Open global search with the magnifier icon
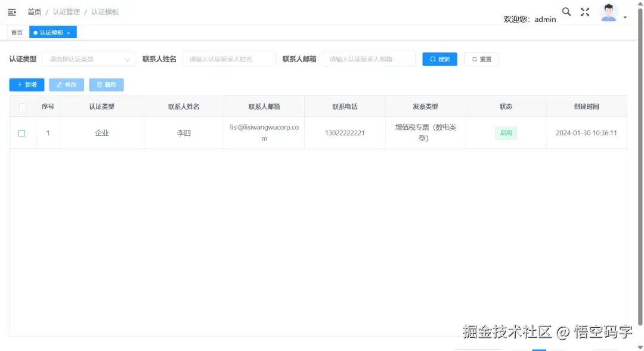Image resolution: width=644 pixels, height=351 pixels. (x=566, y=11)
